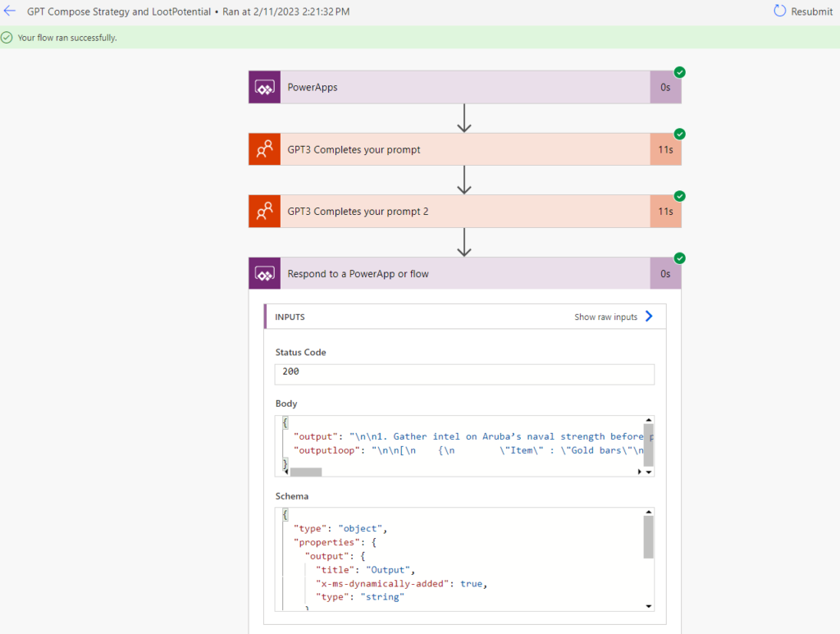Screen dimensions: 840x634
Task: Click the "x-ms-dynamically-added" line in Schema
Action: (401, 584)
